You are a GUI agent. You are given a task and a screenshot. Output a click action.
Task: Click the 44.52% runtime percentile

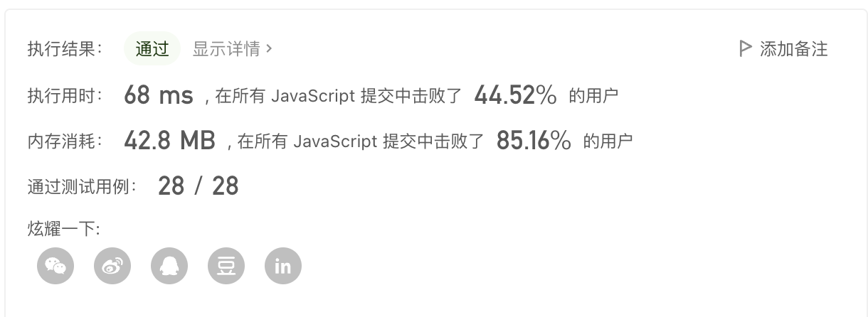[515, 95]
